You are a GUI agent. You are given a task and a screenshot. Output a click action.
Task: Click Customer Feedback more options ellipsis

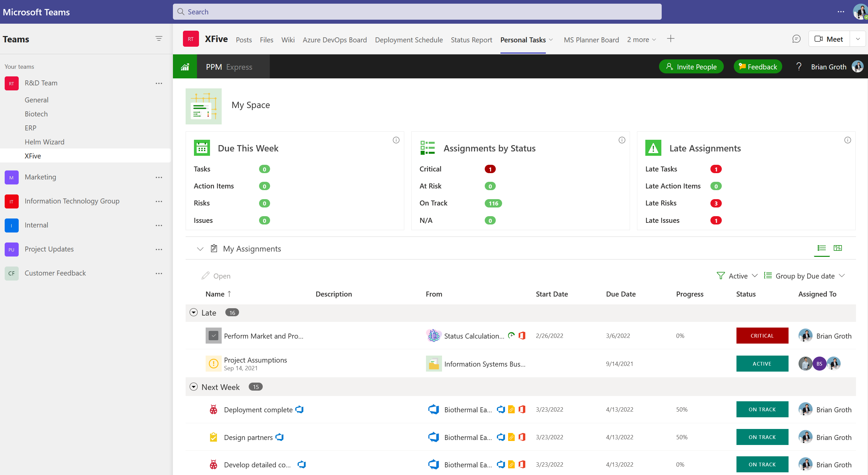click(159, 273)
